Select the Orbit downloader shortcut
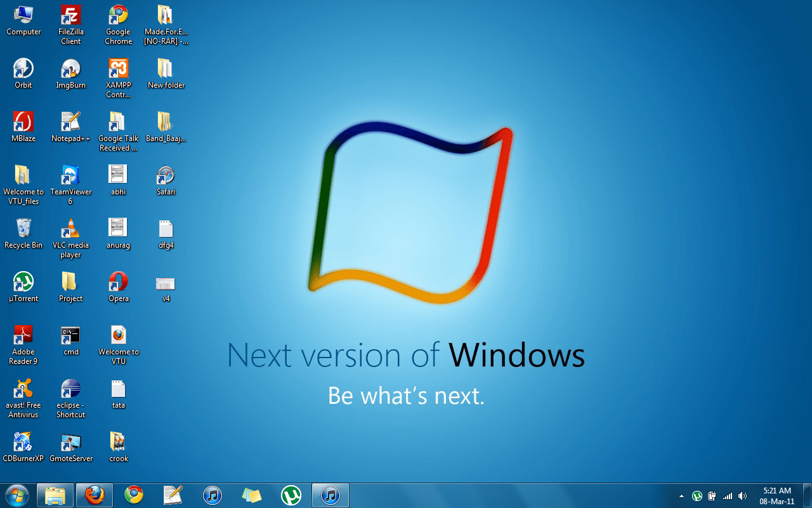The image size is (812, 508). [x=23, y=74]
